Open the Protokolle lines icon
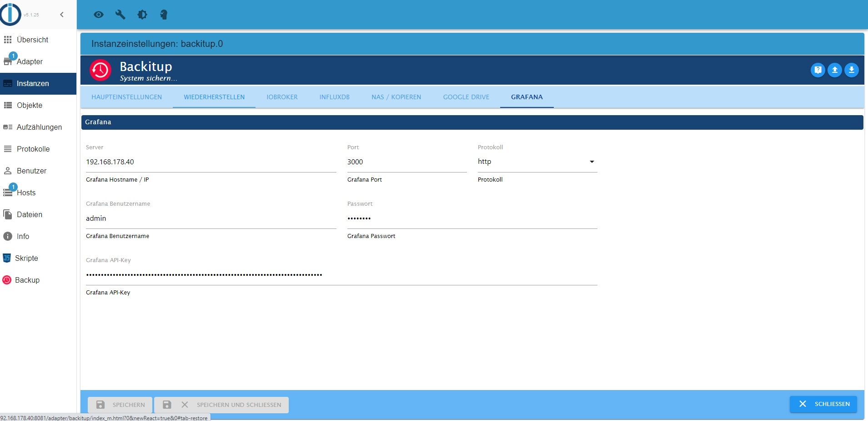Viewport: 868px width, 421px height. (8, 149)
